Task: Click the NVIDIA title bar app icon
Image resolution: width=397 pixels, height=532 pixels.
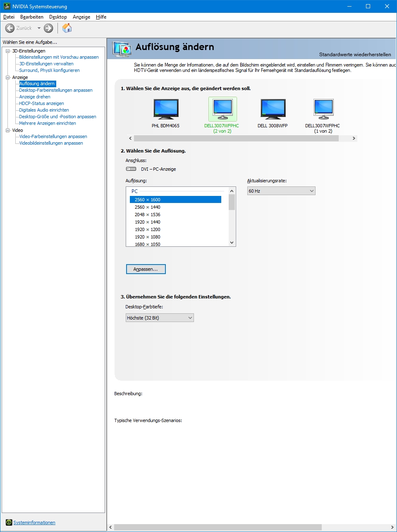Action: 7,6
